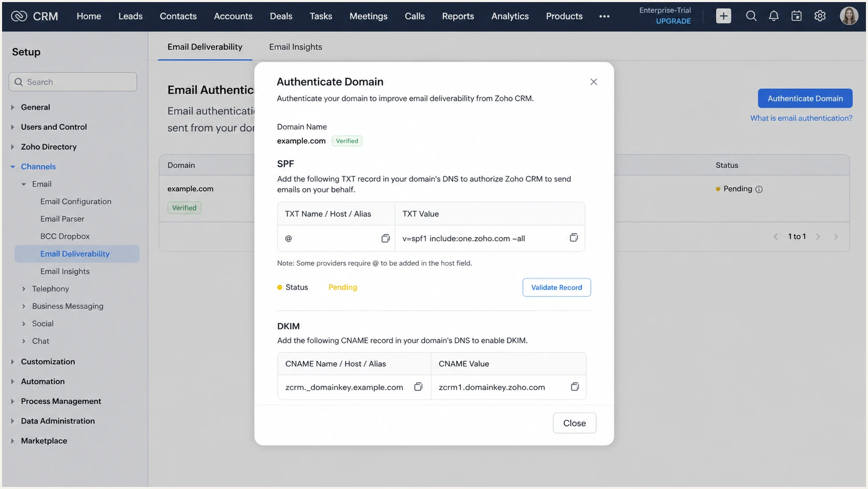The height and width of the screenshot is (489, 868).
Task: Open the search magnifier in the top bar
Action: [751, 16]
